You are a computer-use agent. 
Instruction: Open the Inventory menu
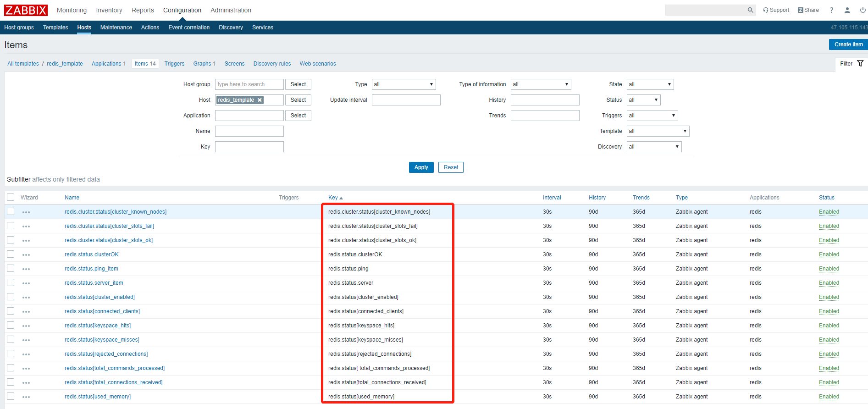109,10
